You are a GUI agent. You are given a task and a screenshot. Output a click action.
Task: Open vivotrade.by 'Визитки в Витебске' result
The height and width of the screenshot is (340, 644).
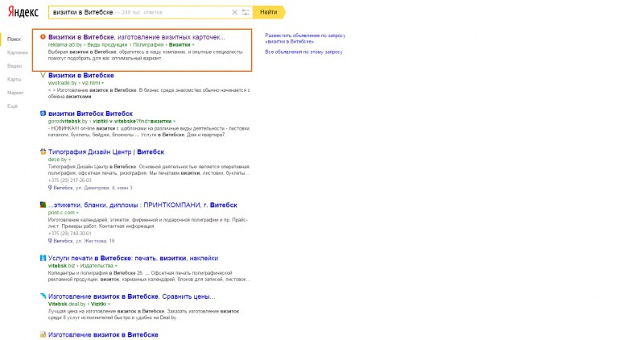(x=81, y=75)
